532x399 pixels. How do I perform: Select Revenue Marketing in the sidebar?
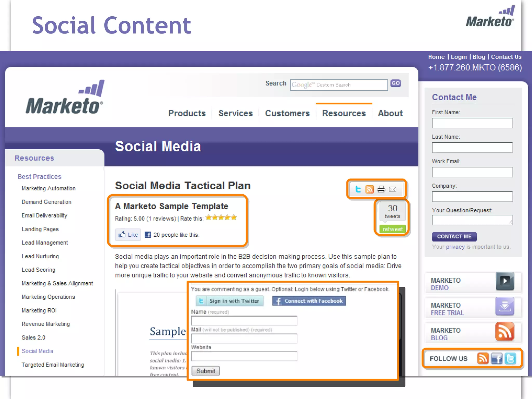(46, 324)
